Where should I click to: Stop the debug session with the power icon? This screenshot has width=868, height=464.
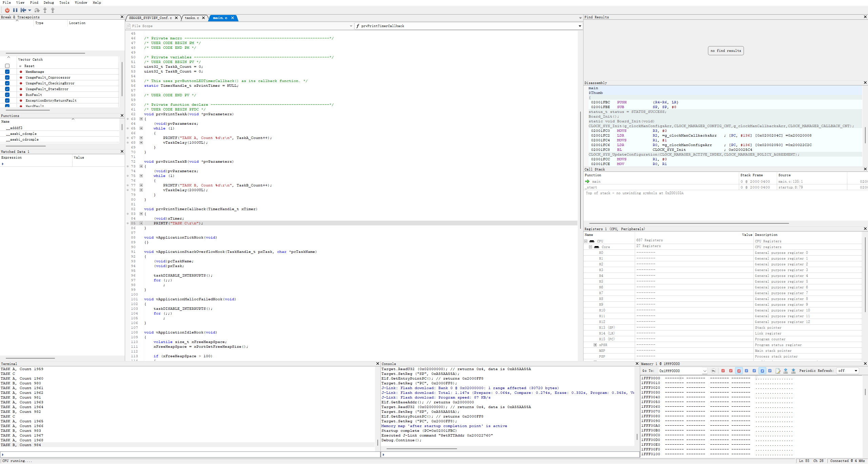tap(7, 10)
